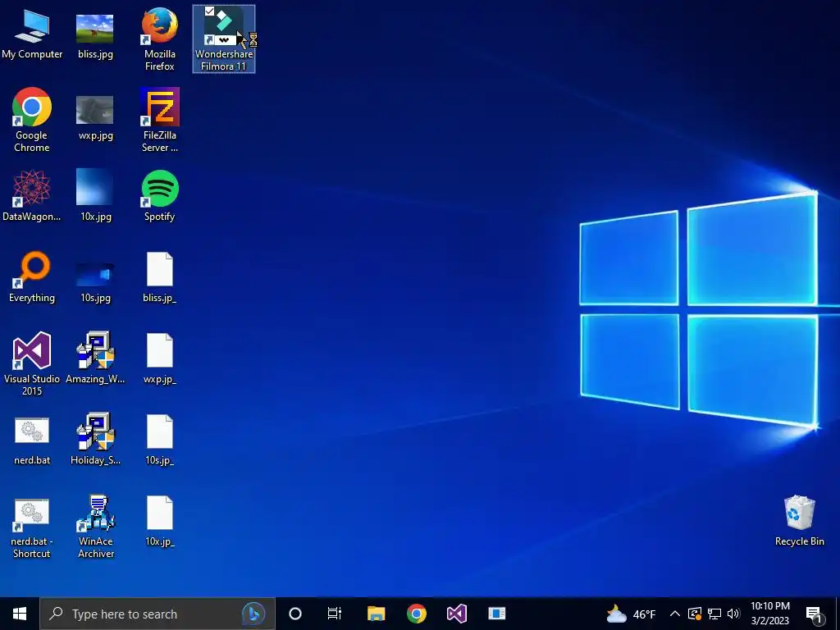Open the network status tray icon
The width and height of the screenshot is (840, 630).
(x=714, y=614)
